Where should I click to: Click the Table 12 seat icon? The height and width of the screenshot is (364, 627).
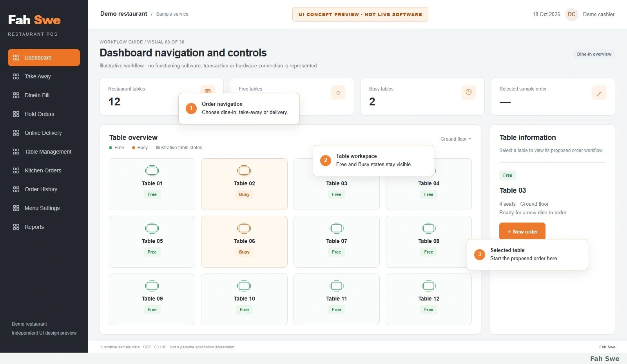[x=429, y=286]
